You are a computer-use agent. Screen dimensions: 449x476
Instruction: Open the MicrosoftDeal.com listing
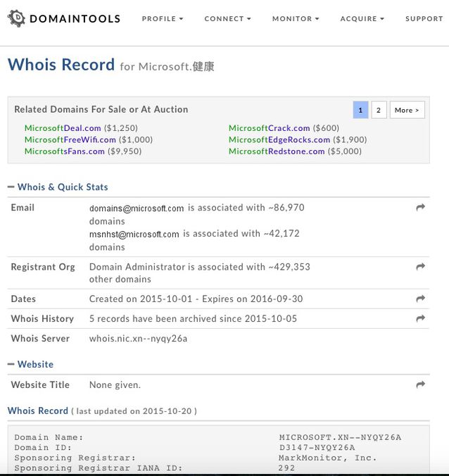63,128
